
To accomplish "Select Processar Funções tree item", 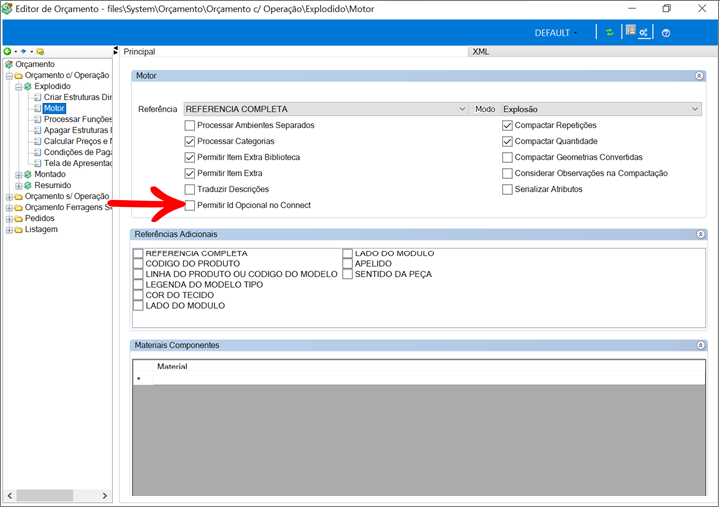I will pos(78,120).
